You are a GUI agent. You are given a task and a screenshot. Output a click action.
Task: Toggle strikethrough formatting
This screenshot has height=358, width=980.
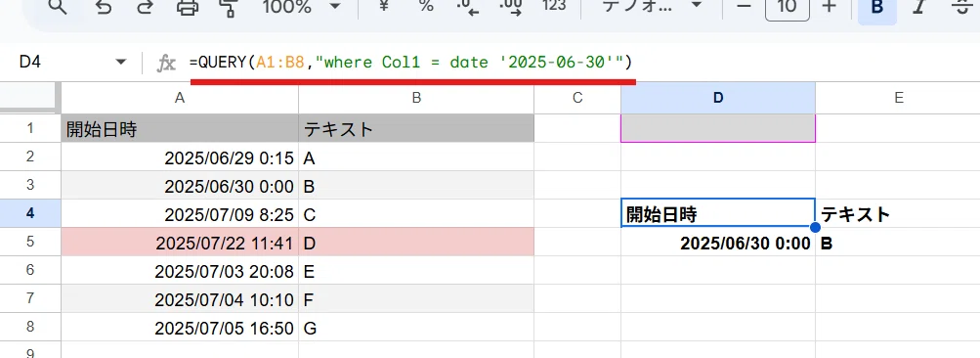[962, 6]
